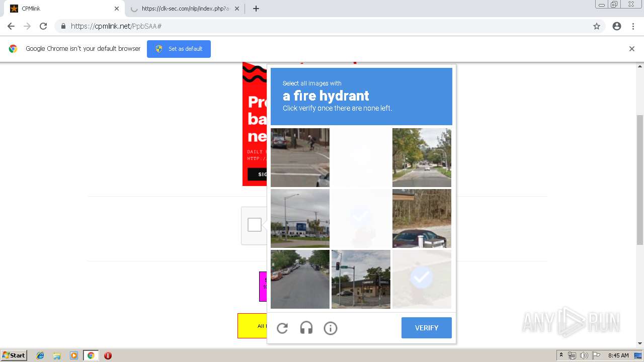The width and height of the screenshot is (644, 362).
Task: Click red Opera-like icon in taskbar
Action: [x=108, y=355]
